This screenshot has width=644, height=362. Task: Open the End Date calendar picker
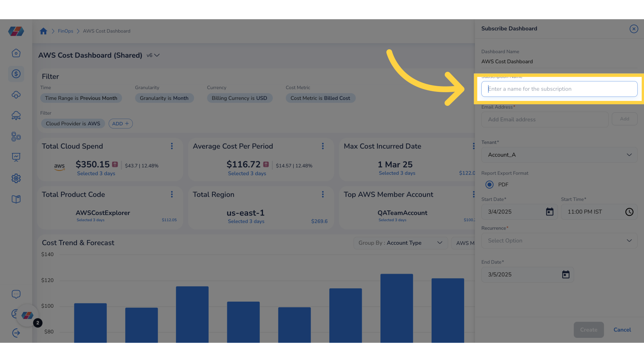(x=566, y=275)
